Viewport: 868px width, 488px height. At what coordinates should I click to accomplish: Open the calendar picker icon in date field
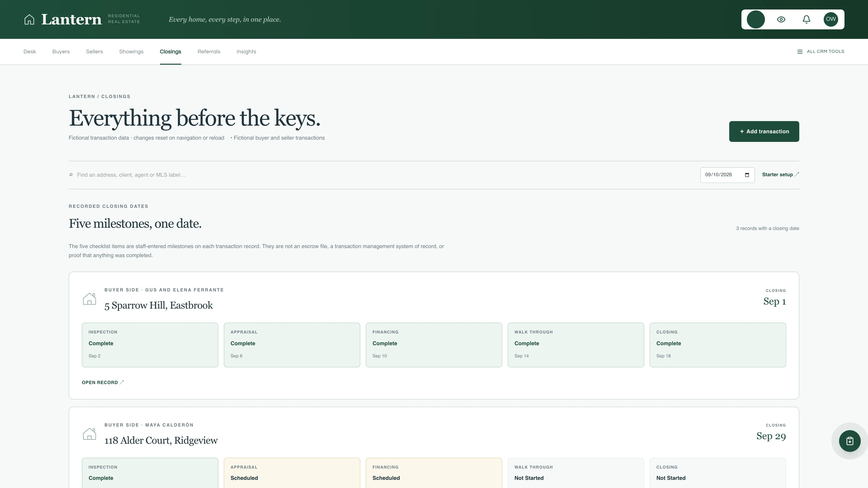pos(747,175)
